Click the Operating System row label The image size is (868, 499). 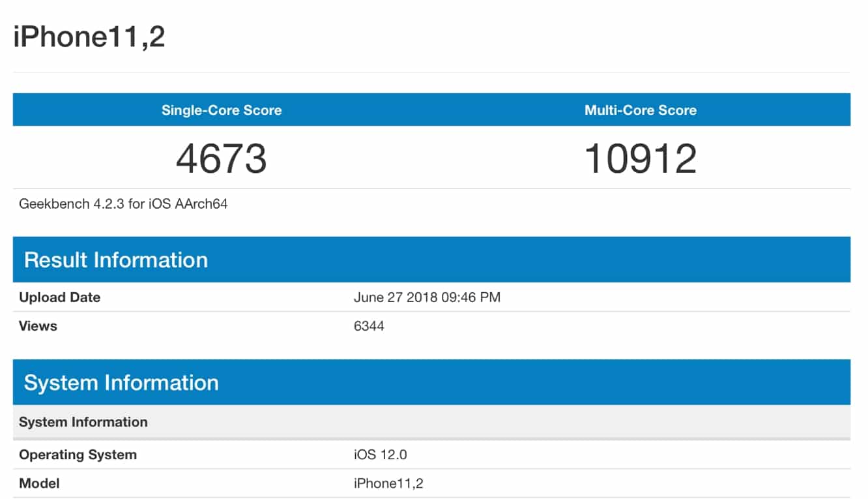pos(78,455)
